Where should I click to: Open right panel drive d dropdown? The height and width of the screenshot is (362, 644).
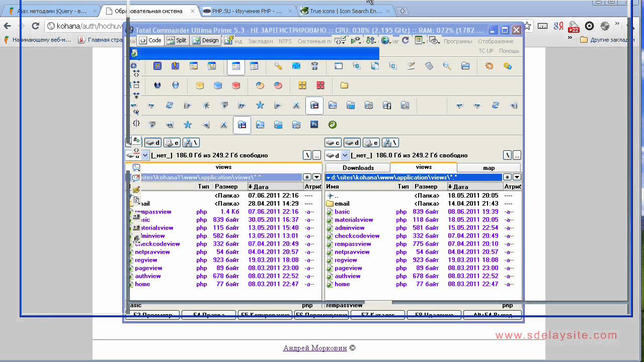[x=345, y=155]
